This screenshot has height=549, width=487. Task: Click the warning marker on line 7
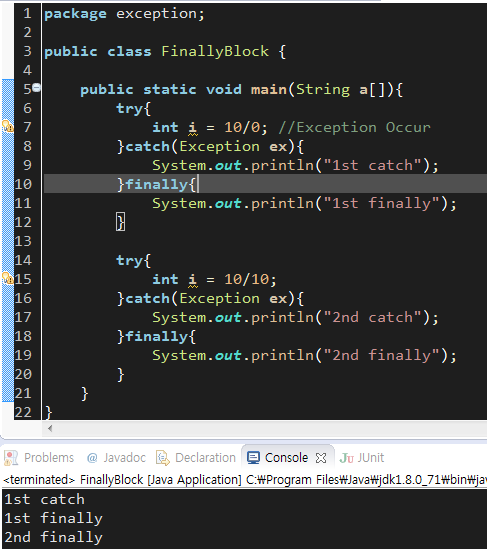coord(8,127)
